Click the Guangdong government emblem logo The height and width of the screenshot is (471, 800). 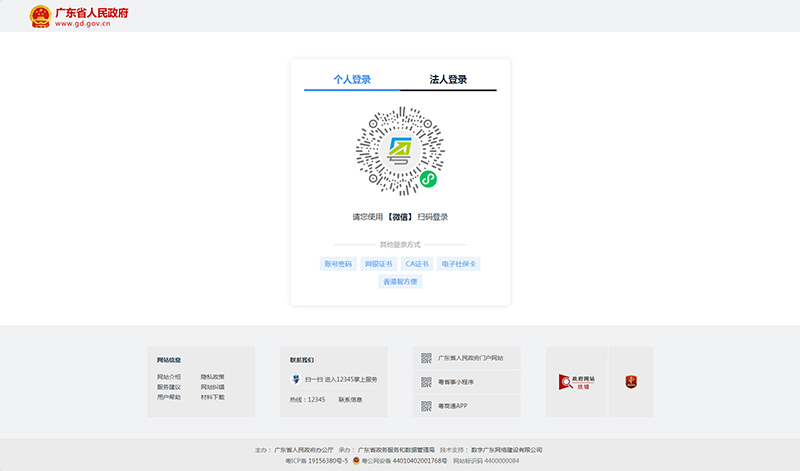click(x=40, y=16)
